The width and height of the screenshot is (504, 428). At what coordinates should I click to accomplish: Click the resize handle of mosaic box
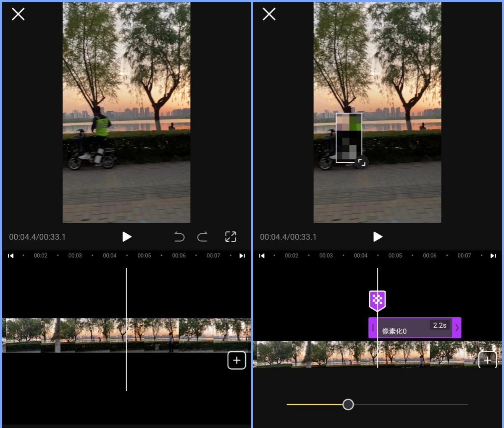coord(361,162)
